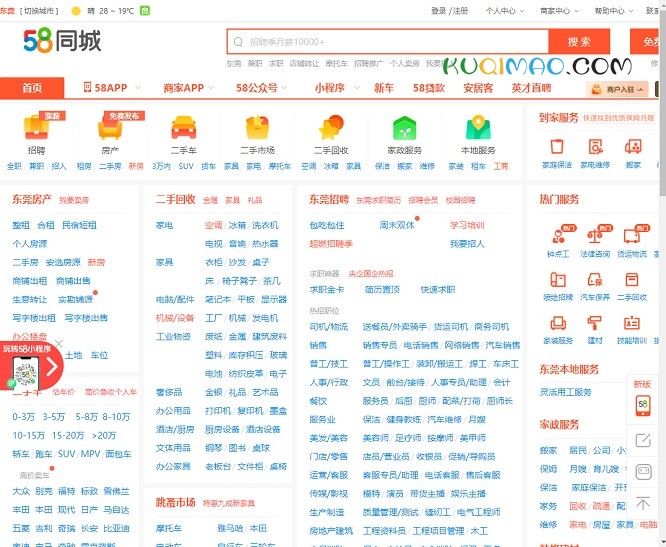Open the 东莞房产 section heading
The width and height of the screenshot is (666, 547).
click(32, 199)
